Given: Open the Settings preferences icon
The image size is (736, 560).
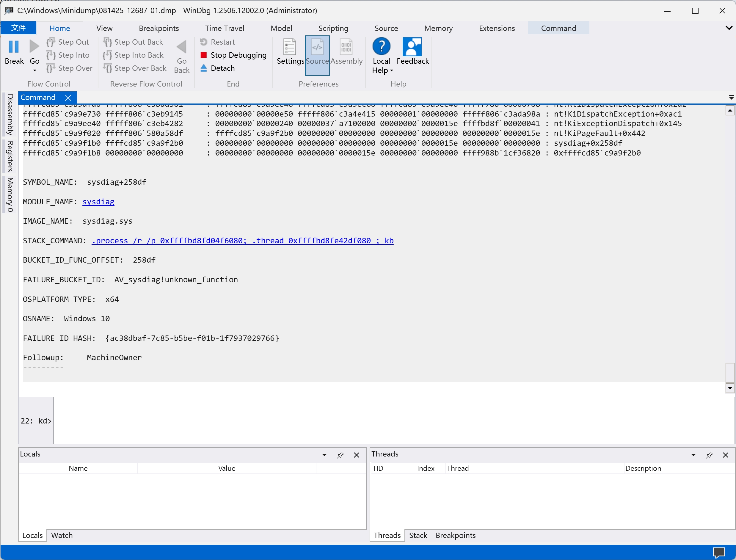Looking at the screenshot, I should [289, 47].
